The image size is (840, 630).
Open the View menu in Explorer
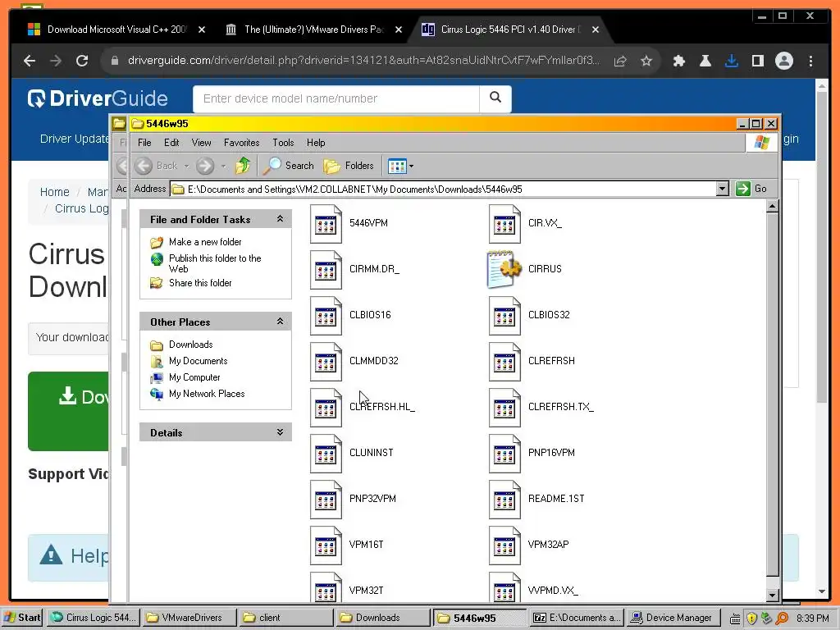click(202, 143)
